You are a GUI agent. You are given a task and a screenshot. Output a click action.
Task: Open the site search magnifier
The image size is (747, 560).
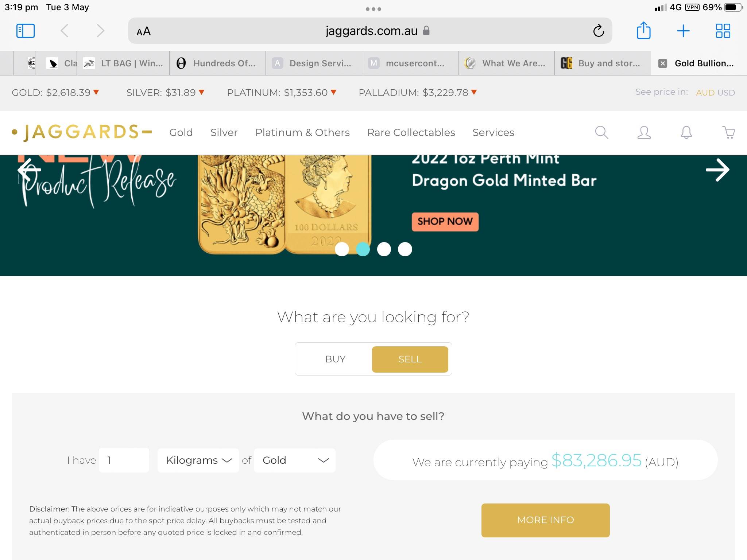coord(601,132)
